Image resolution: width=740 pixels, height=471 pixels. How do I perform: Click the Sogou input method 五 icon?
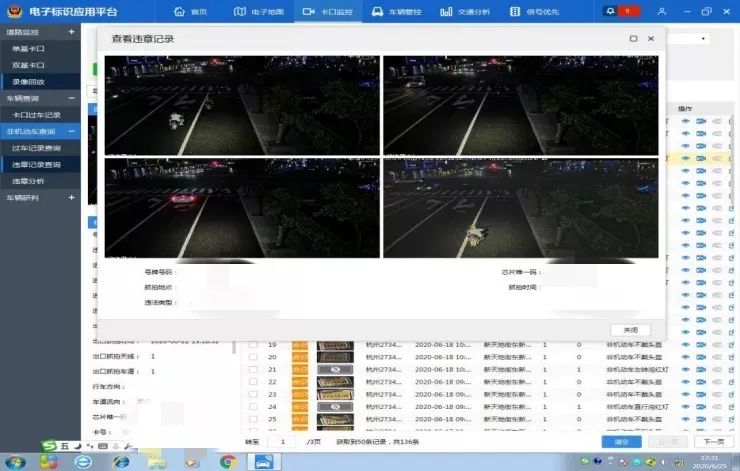coord(65,446)
